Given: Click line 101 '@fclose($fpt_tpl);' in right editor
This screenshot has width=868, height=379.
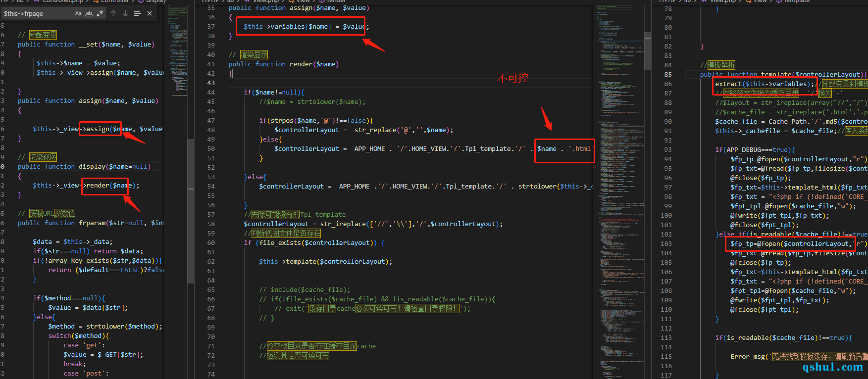Looking at the screenshot, I should (765, 225).
